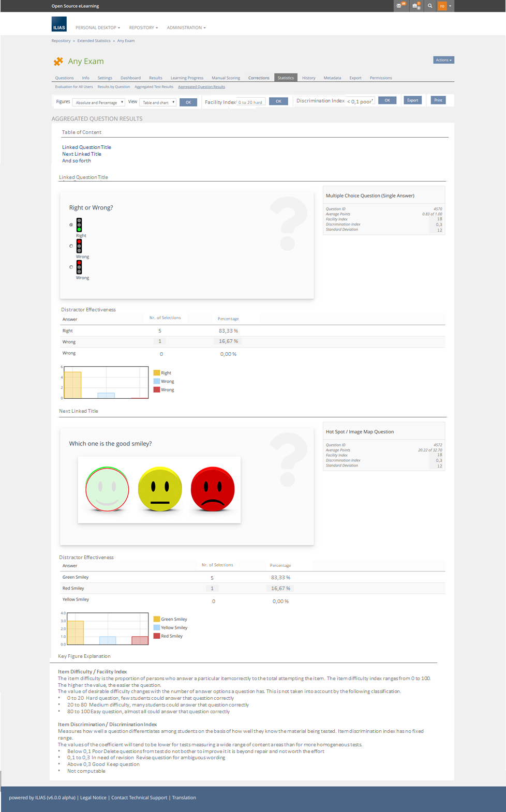This screenshot has height=812, width=506.
Task: Click the 'Repository' breadcrumb link
Action: 61,41
